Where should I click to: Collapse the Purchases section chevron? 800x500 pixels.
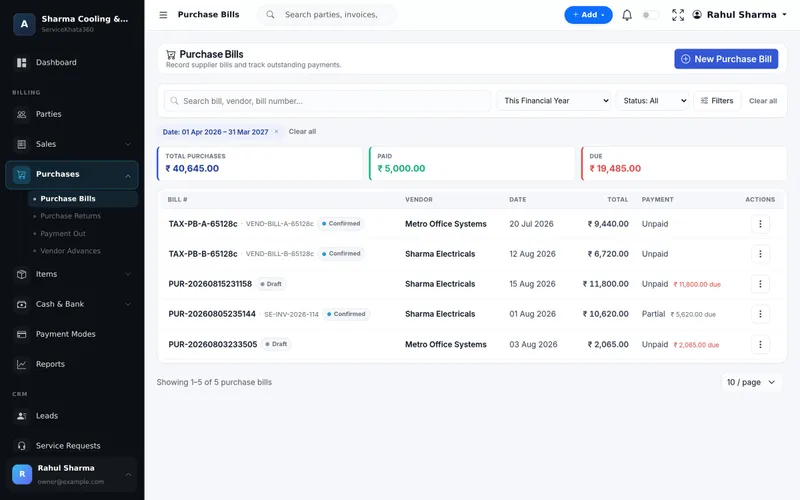coord(128,176)
